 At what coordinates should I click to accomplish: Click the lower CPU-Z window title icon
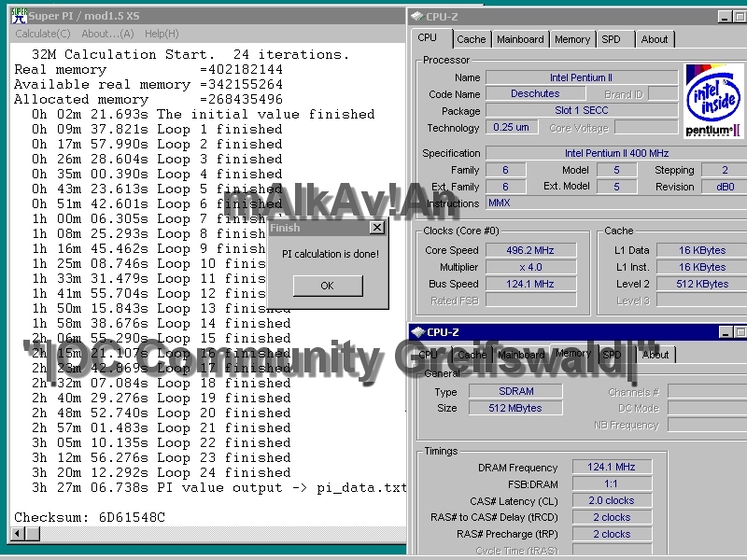tap(417, 332)
